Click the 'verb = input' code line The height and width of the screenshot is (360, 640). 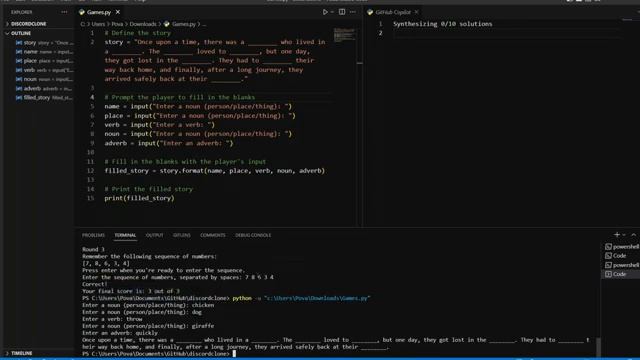160,125
